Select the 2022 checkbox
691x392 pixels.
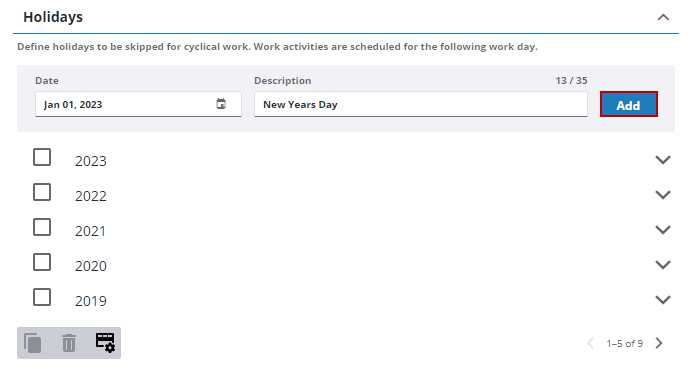tap(42, 192)
